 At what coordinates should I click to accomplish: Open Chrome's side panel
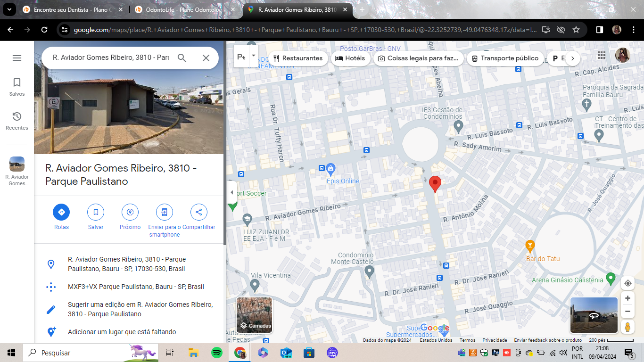click(x=600, y=30)
